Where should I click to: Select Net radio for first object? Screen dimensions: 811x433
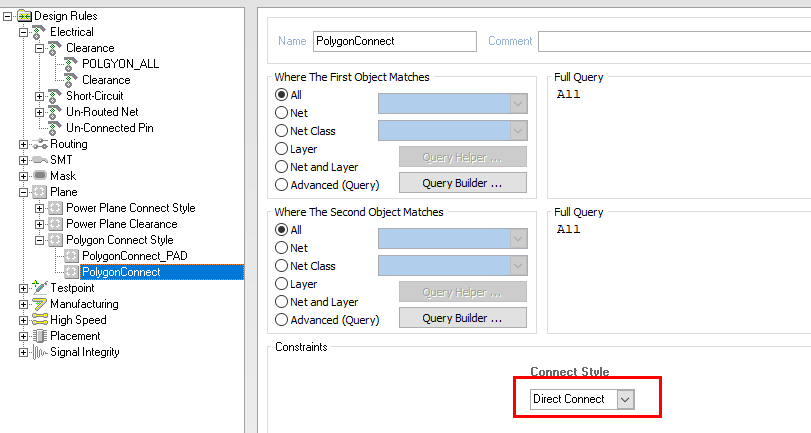(x=282, y=113)
